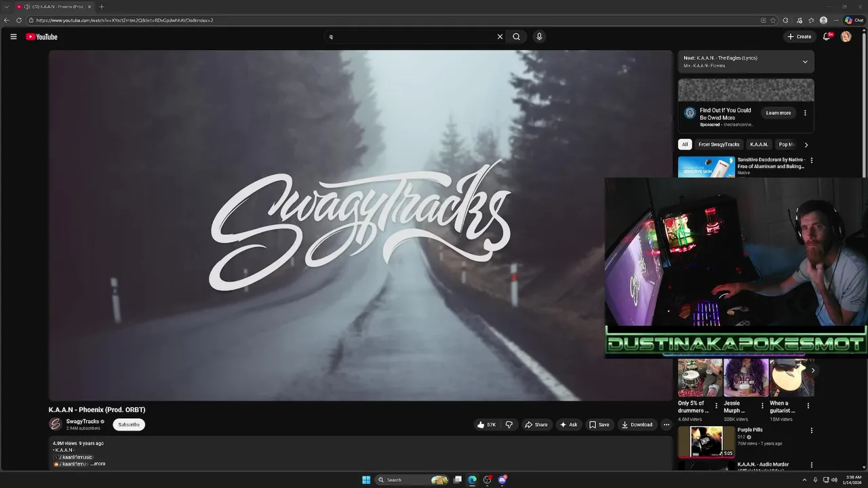Screen dimensions: 868x488
Task: Subscribe to SwagyTracks
Action: (129, 425)
